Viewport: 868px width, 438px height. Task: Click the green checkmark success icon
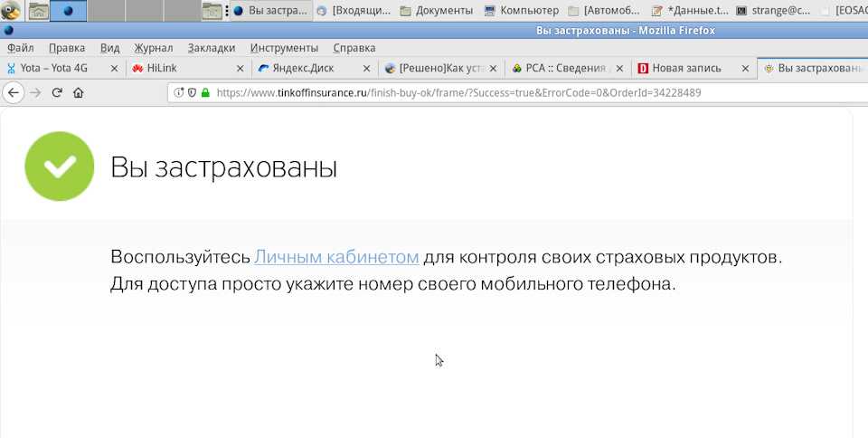click(60, 166)
